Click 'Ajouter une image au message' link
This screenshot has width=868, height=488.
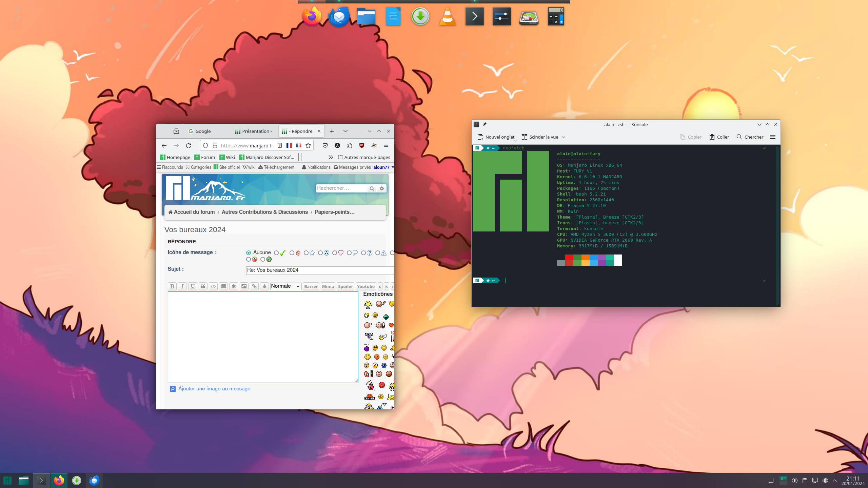(x=214, y=389)
